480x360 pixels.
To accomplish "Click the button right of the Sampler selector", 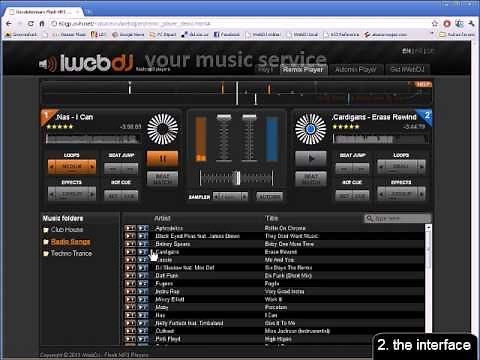I will [x=269, y=197].
